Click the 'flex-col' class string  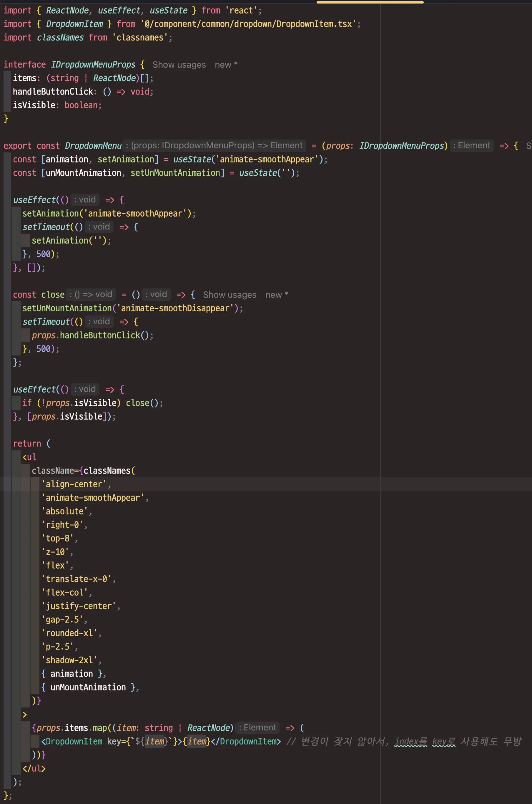[x=64, y=593]
